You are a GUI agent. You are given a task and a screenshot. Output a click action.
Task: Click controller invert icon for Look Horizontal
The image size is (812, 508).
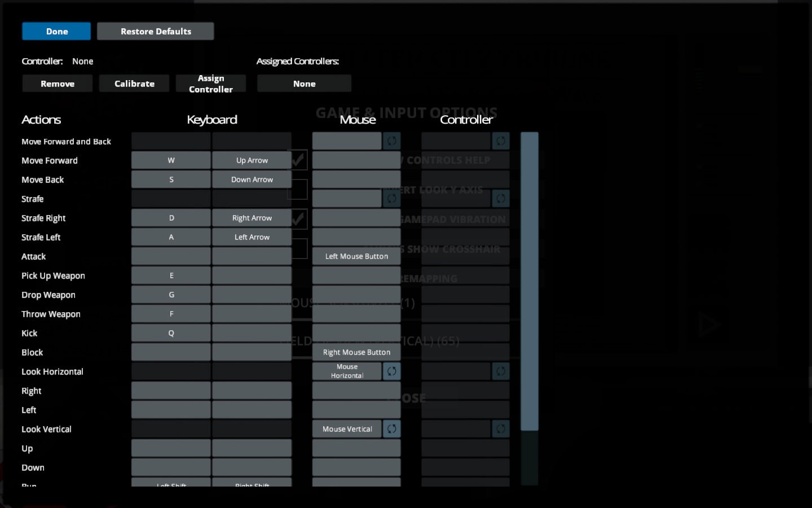pyautogui.click(x=500, y=371)
